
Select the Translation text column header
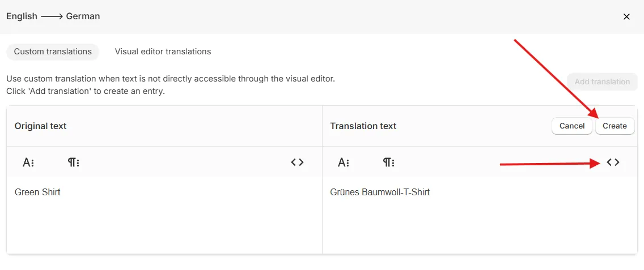[363, 126]
